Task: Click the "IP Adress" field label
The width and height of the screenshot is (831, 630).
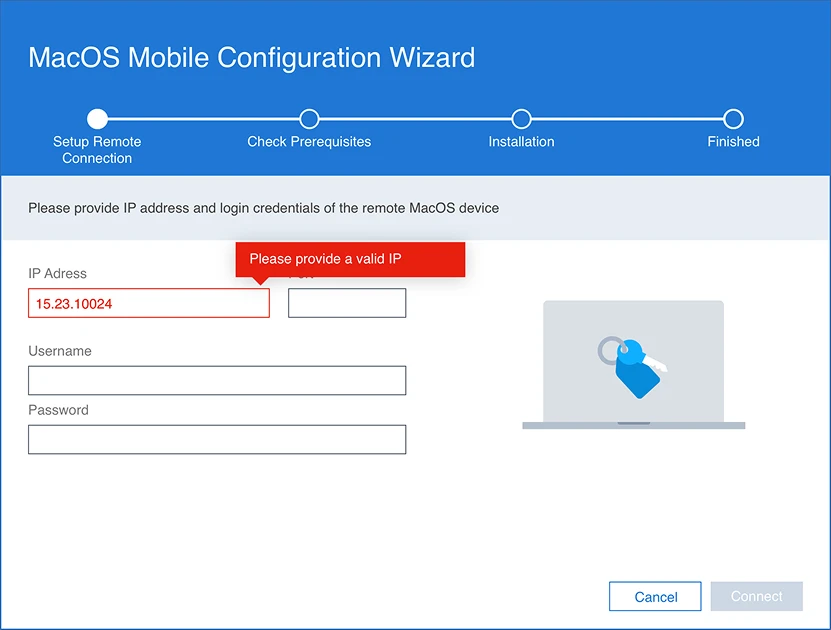Action: tap(57, 273)
